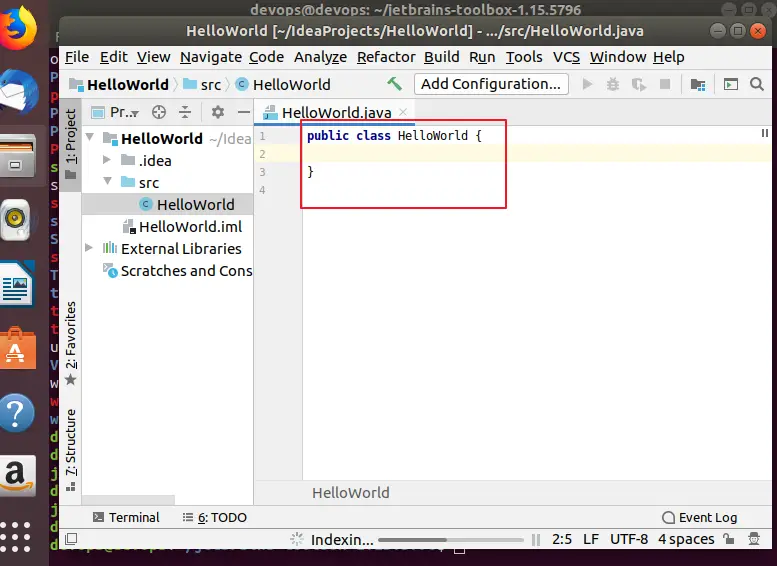Open Files manager from the dock

point(18,156)
